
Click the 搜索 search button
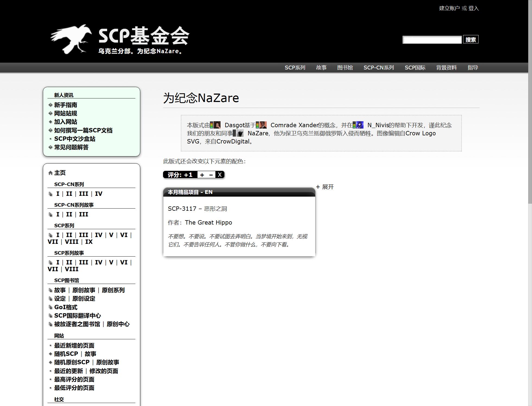(470, 40)
